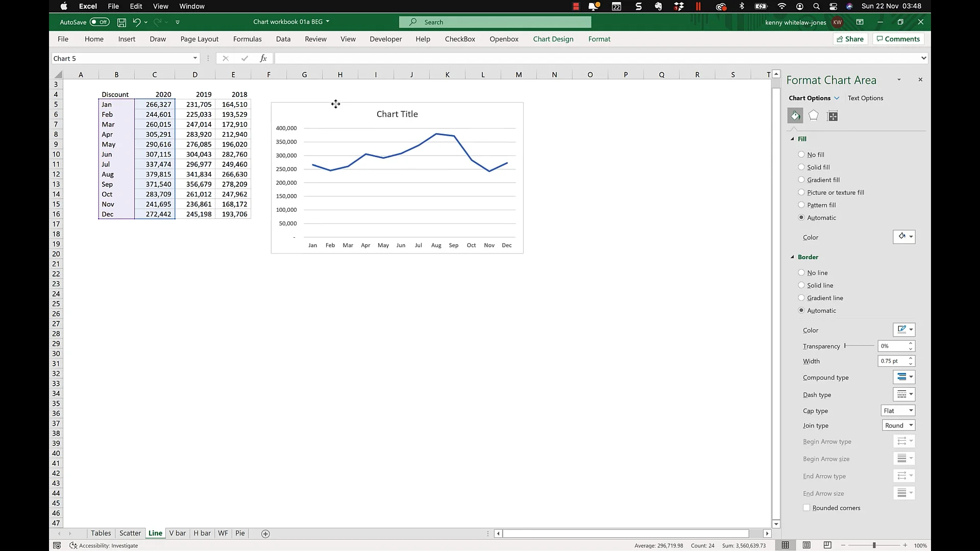Open the Name Box dropdown arrow
The width and height of the screenshot is (980, 551).
click(x=195, y=58)
